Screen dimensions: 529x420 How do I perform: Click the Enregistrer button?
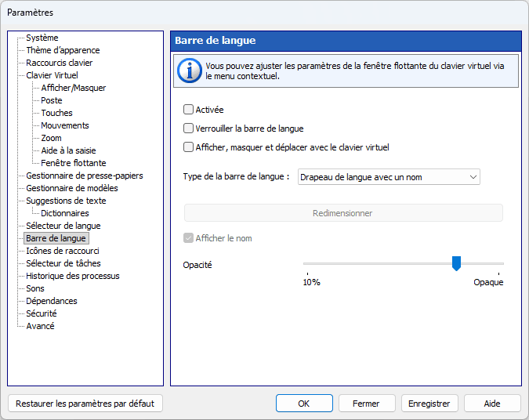coord(429,404)
